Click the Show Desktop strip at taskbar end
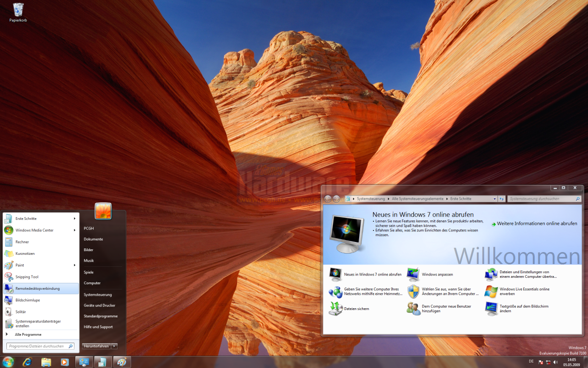The width and height of the screenshot is (588, 368). tap(585, 362)
